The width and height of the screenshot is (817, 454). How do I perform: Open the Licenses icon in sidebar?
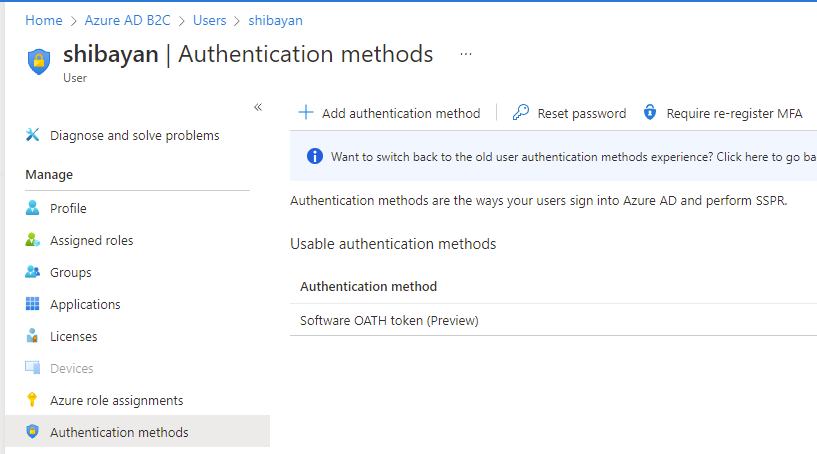(32, 336)
